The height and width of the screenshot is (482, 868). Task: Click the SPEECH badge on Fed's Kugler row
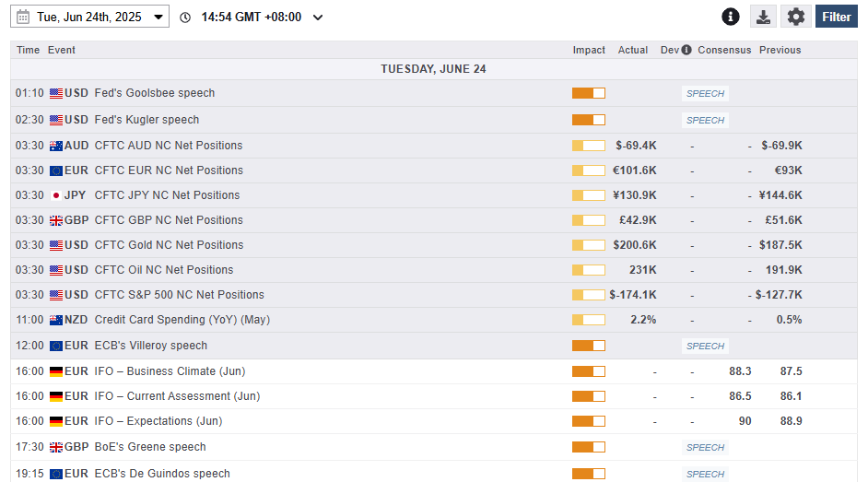(x=705, y=120)
